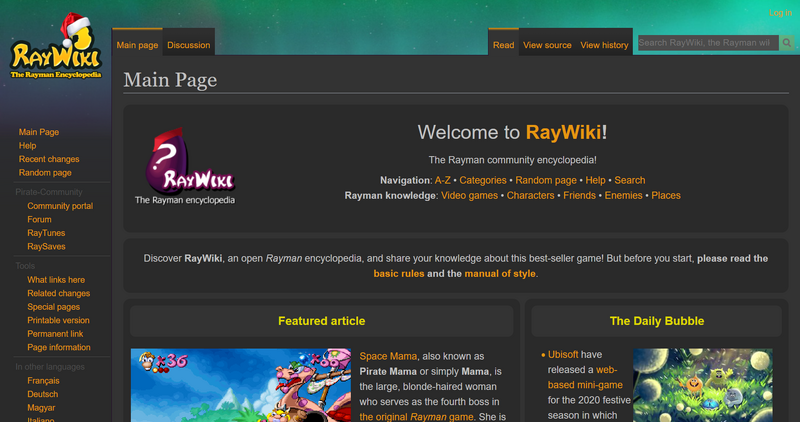Screen dimensions: 800x422
Task: Open Help in the sidebar
Action: [28, 145]
